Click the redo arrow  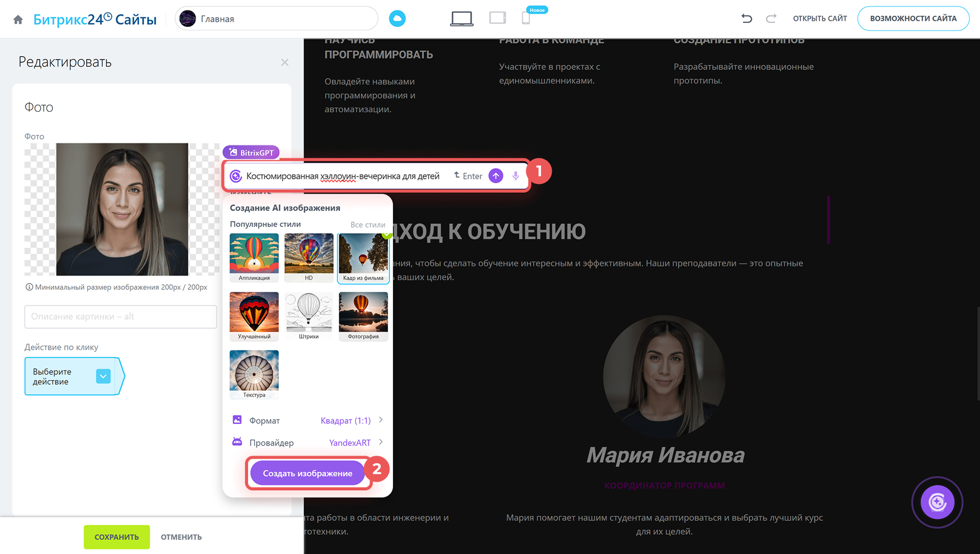click(x=771, y=19)
